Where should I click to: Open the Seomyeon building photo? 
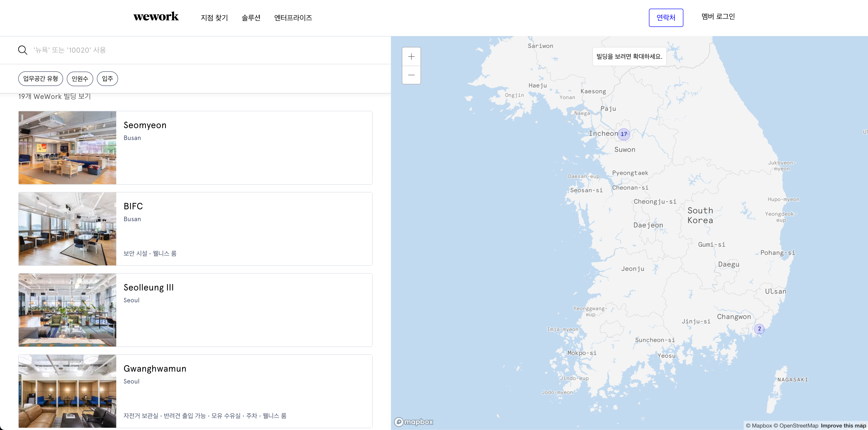point(67,148)
